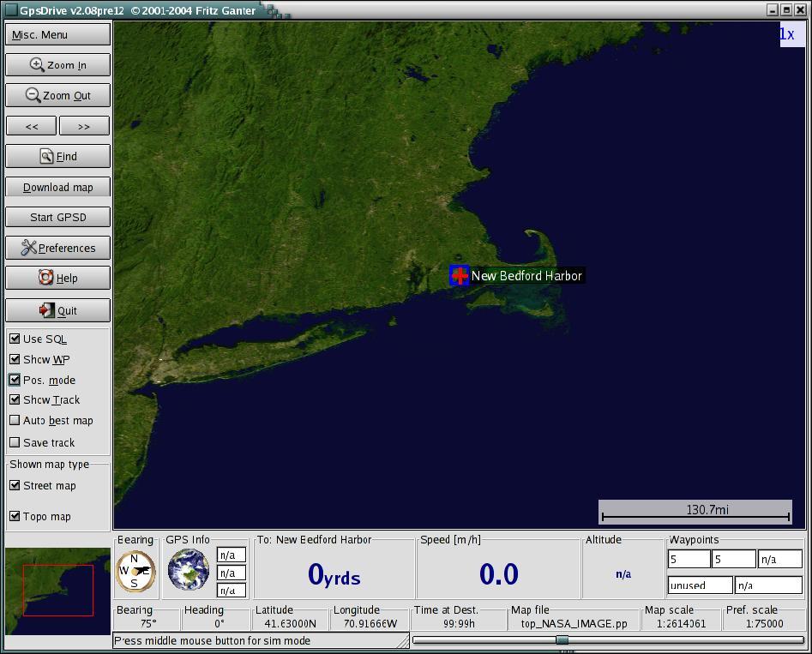Uncheck the Street map type

(15, 485)
